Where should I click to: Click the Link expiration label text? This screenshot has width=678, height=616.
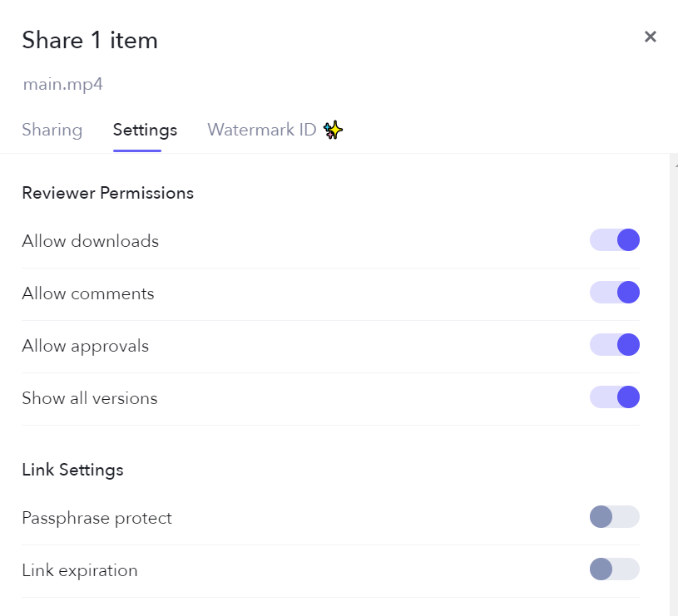point(80,570)
